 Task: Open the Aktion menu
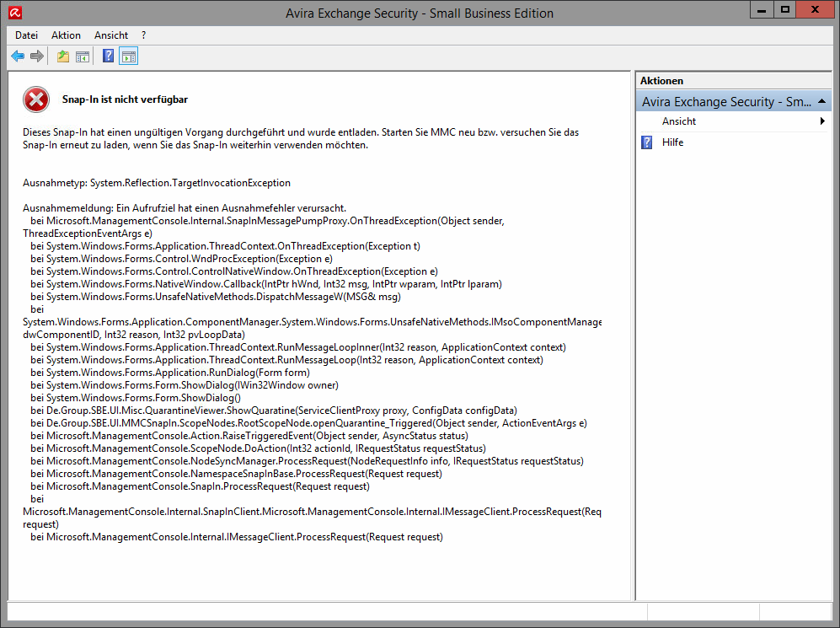(x=66, y=35)
